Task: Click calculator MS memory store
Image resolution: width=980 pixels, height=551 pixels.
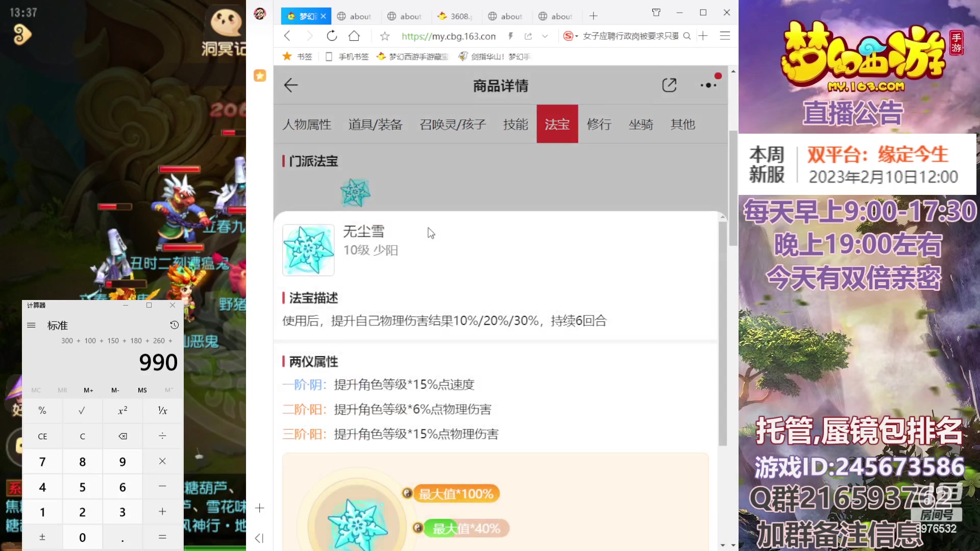Action: 142,390
